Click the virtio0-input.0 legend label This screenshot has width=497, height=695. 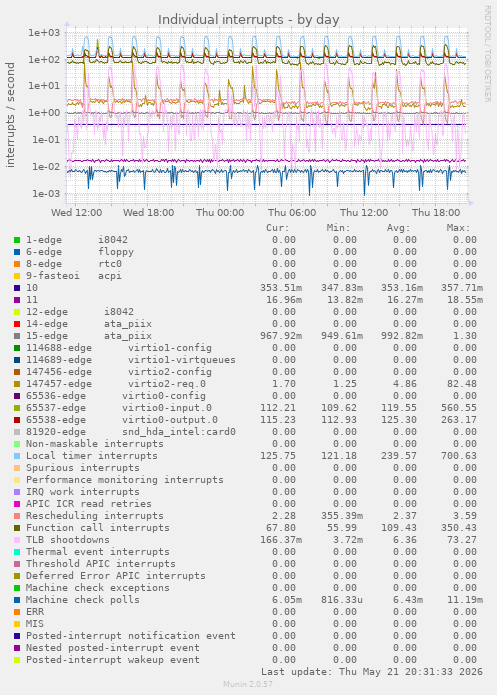(x=167, y=408)
